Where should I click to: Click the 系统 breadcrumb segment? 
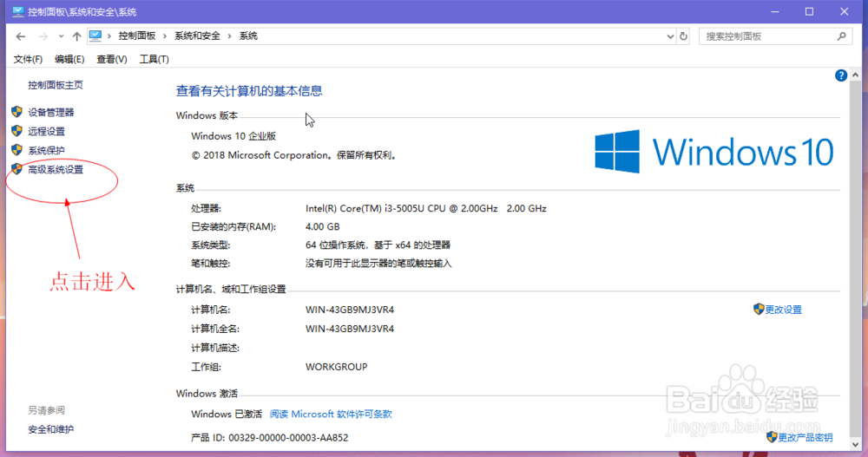coord(248,36)
